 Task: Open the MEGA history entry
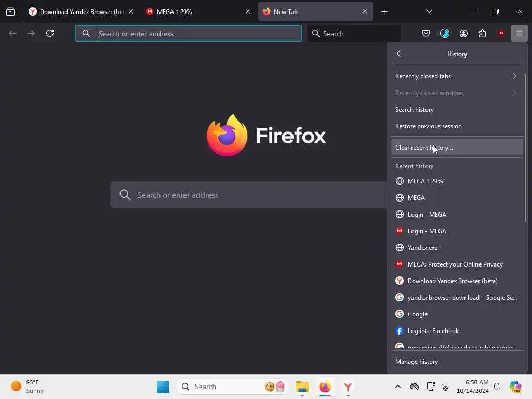click(457, 197)
